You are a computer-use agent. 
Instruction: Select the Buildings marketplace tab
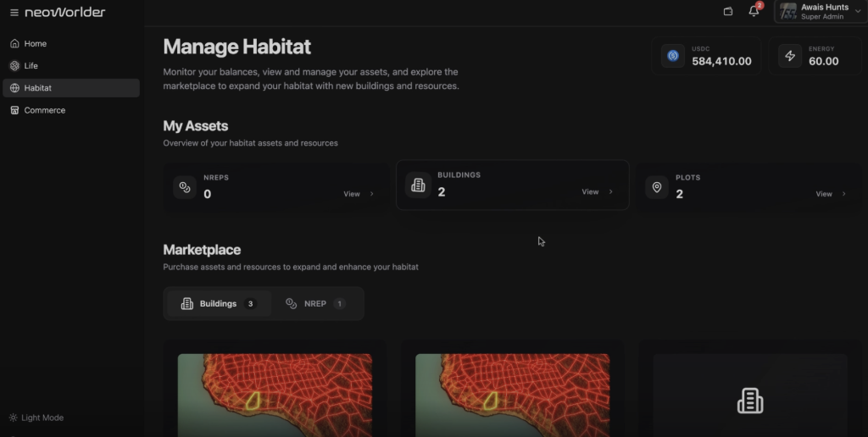(x=219, y=303)
